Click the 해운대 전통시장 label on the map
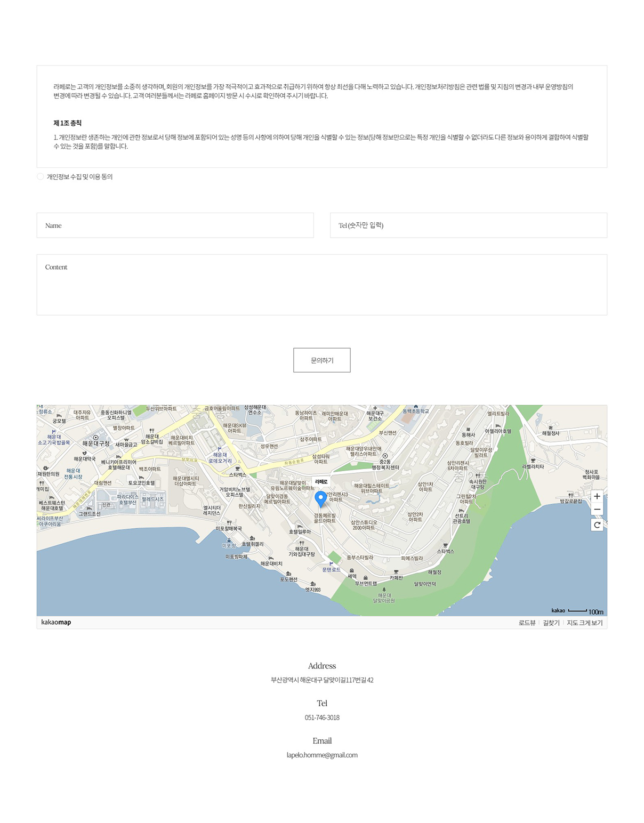 click(x=74, y=474)
